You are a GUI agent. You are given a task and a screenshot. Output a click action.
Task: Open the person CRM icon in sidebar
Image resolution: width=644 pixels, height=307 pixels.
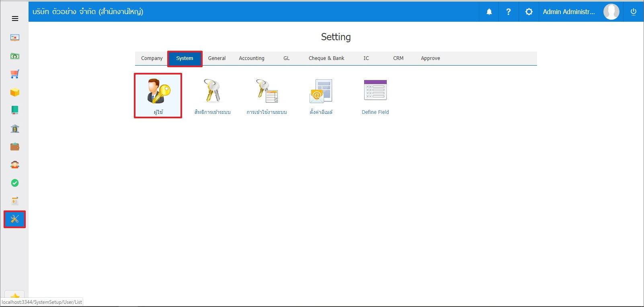tap(15, 165)
